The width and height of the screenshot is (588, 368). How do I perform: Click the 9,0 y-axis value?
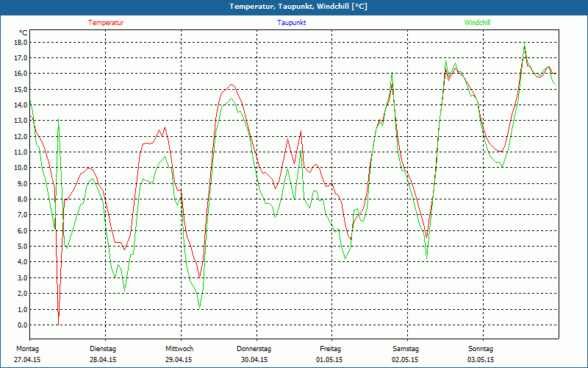[24, 183]
